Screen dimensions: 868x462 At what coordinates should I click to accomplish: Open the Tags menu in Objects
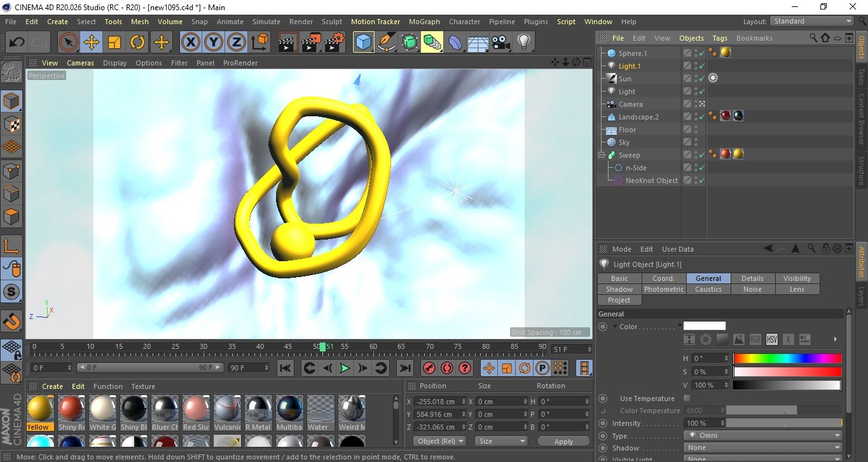(720, 38)
